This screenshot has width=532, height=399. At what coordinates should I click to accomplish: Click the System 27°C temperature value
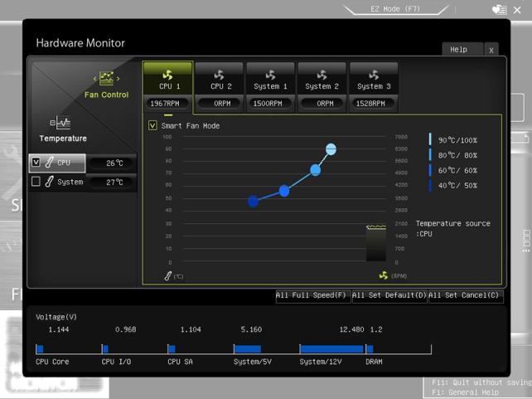coord(114,182)
